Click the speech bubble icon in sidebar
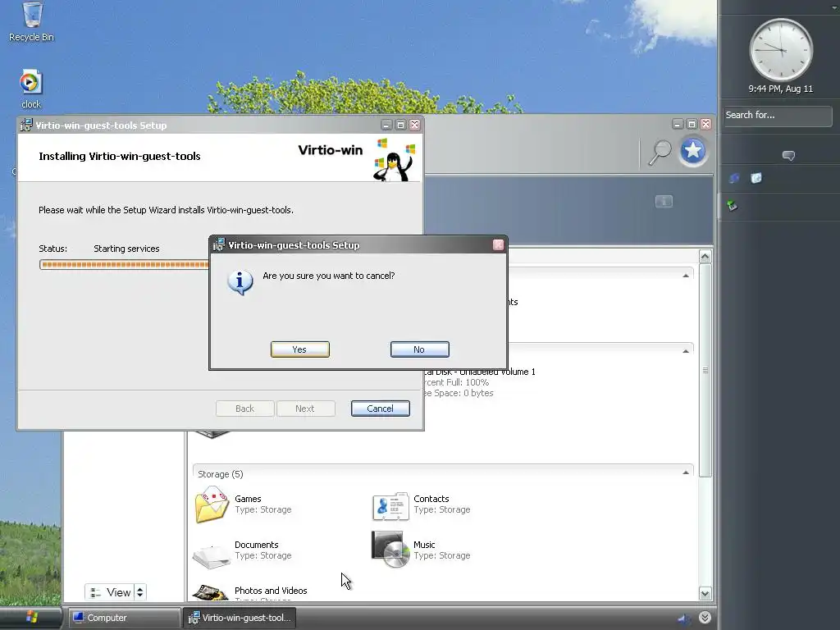The image size is (840, 630). (788, 156)
